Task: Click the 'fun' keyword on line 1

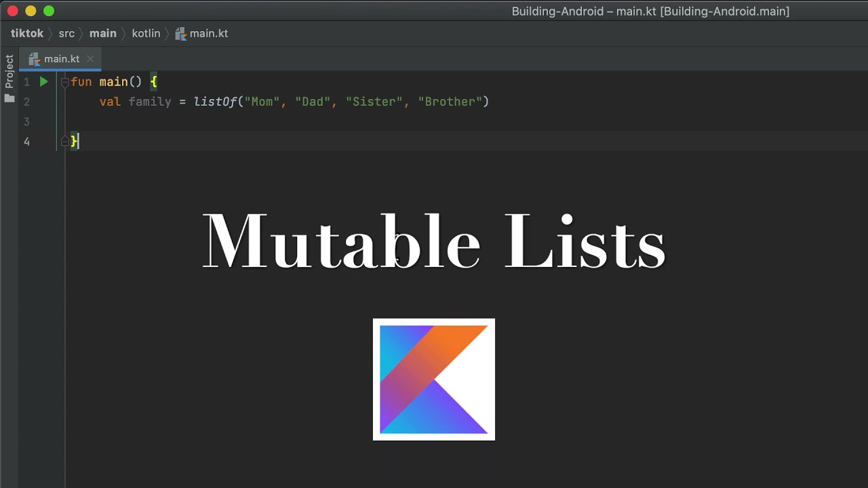Action: tap(81, 82)
